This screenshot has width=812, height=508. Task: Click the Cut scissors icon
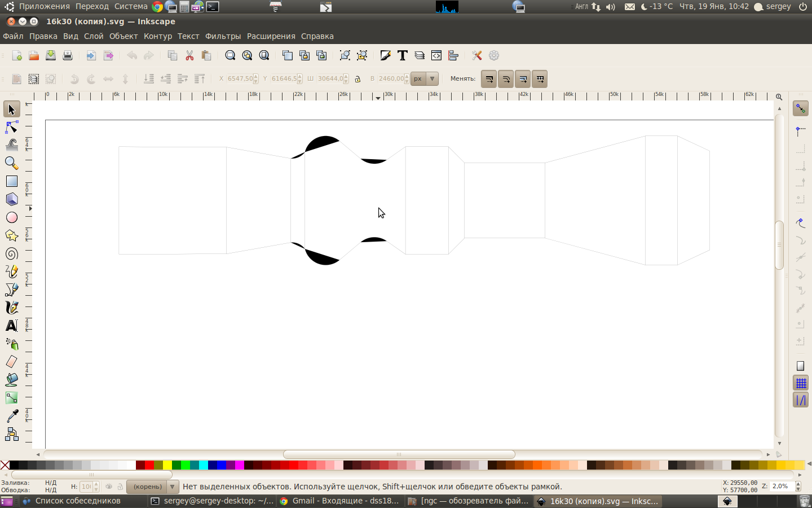[x=189, y=55]
